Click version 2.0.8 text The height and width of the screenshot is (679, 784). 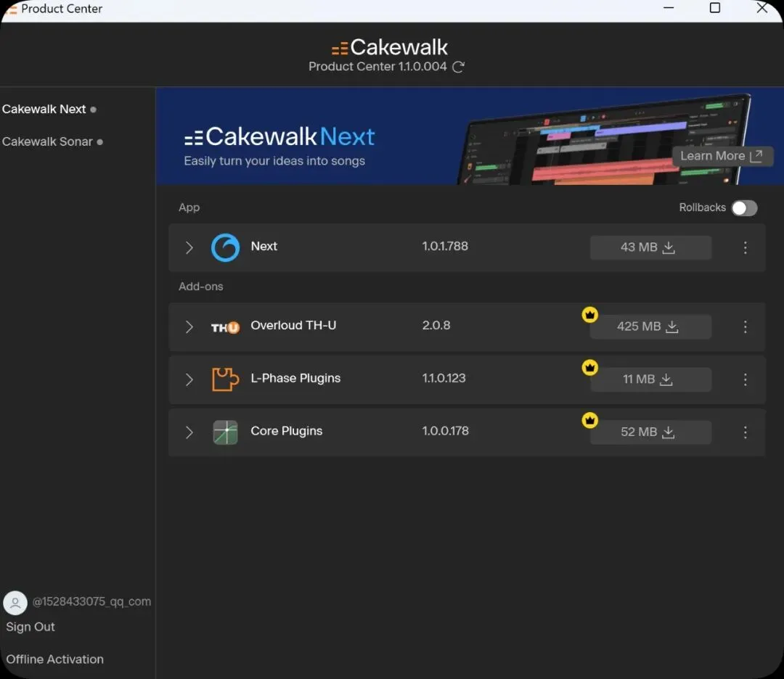[x=436, y=325]
